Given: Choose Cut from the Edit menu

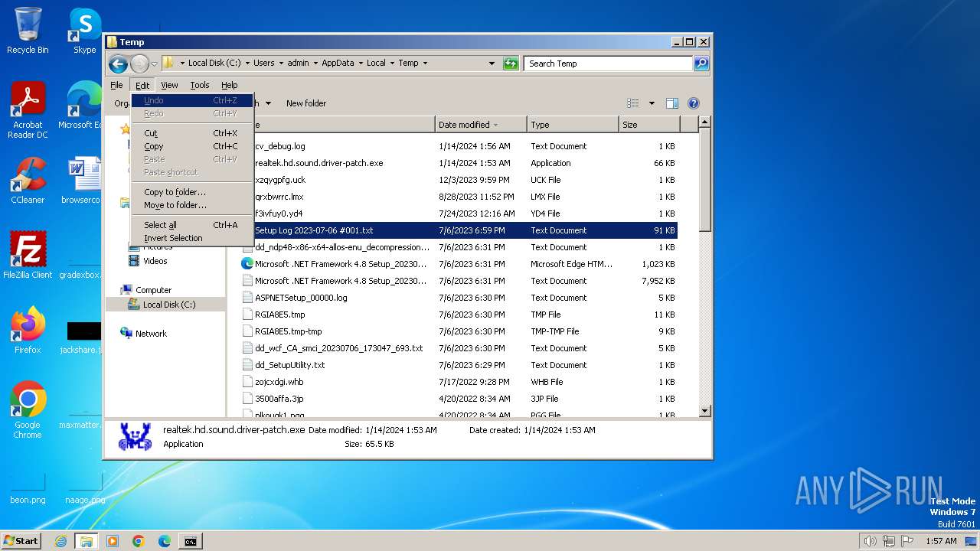Looking at the screenshot, I should coord(192,133).
